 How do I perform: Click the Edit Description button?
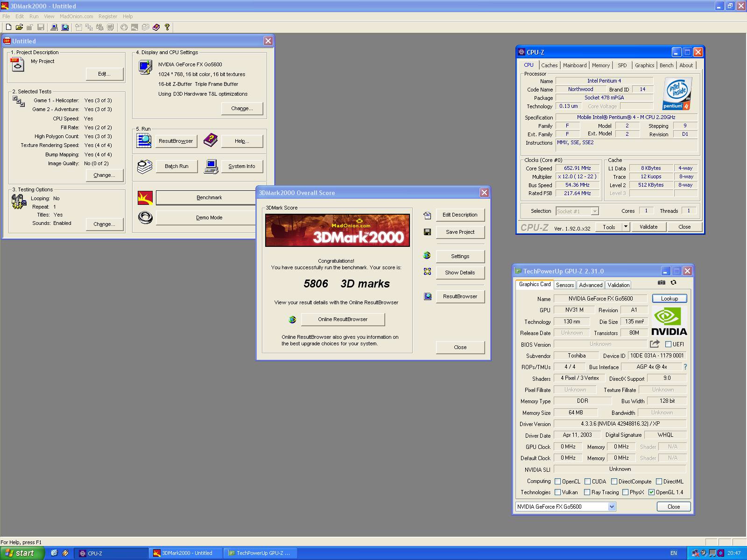[x=460, y=215]
